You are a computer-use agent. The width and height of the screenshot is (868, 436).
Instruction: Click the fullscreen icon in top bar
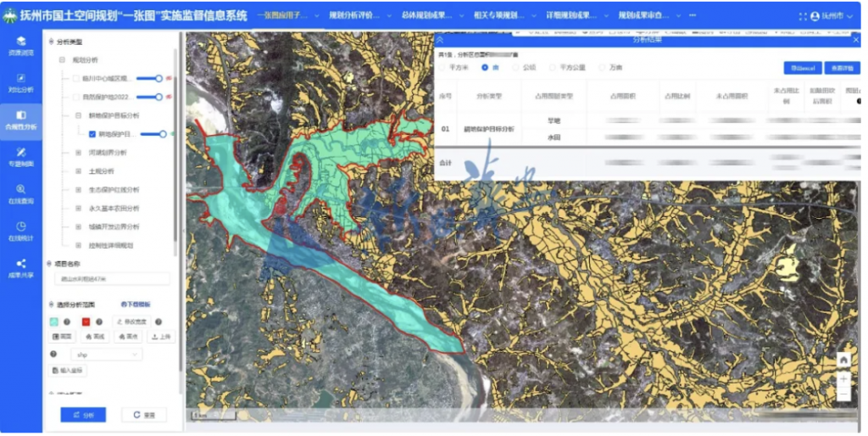coord(803,16)
